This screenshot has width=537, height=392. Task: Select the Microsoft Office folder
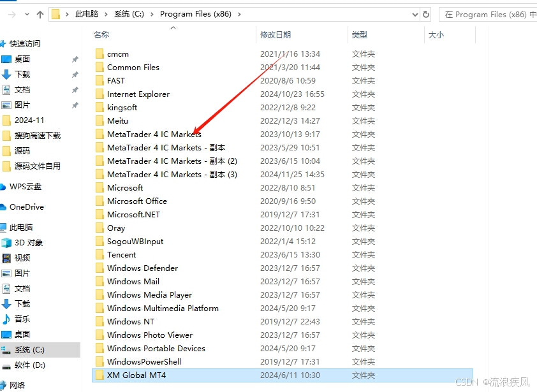tap(137, 201)
